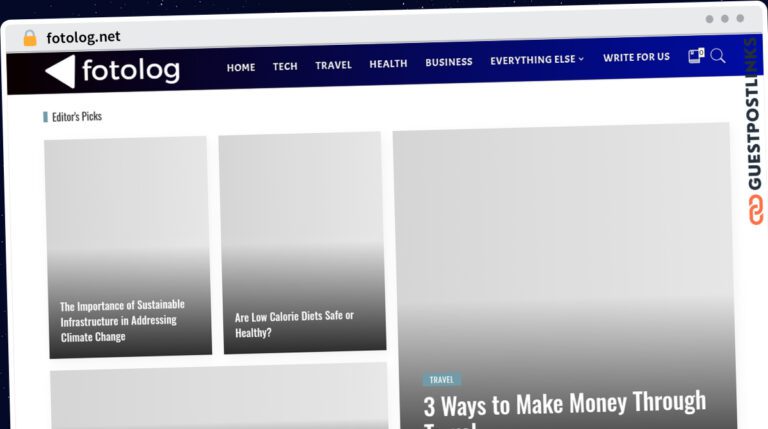This screenshot has width=768, height=429.
Task: Open the WRITE FOR US link
Action: 636,57
